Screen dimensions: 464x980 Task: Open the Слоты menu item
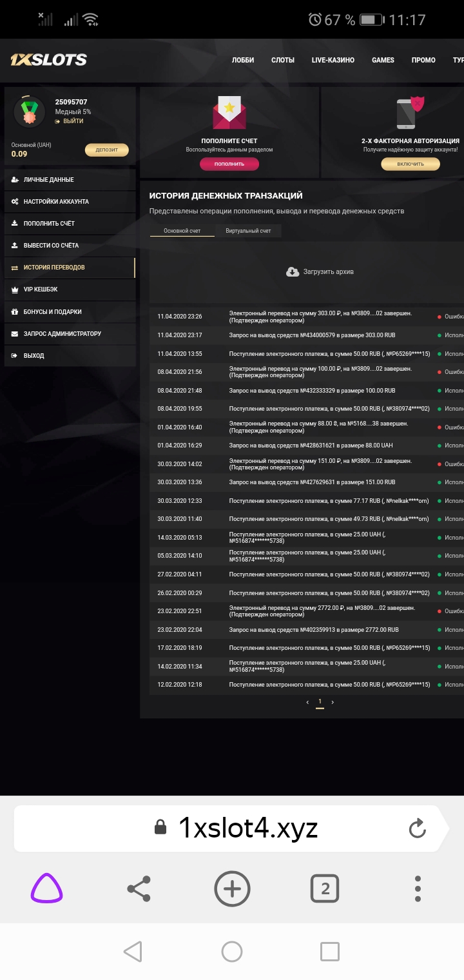point(283,60)
